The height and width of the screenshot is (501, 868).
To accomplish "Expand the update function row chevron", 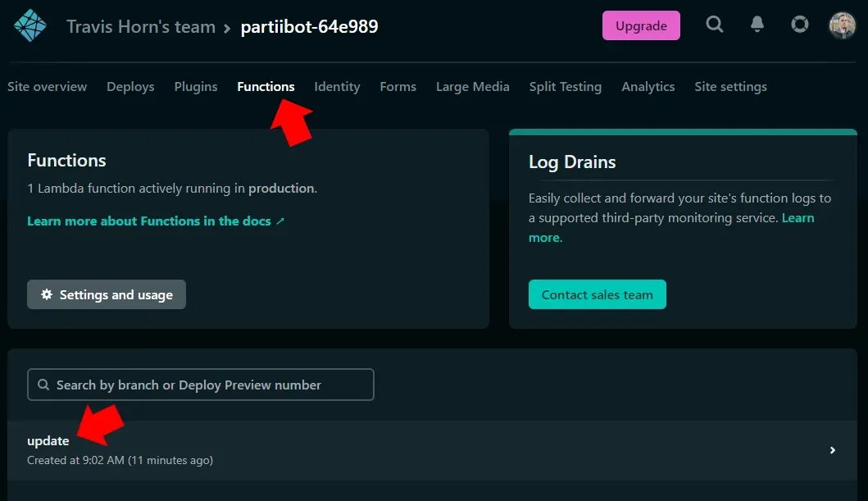I will coord(832,450).
